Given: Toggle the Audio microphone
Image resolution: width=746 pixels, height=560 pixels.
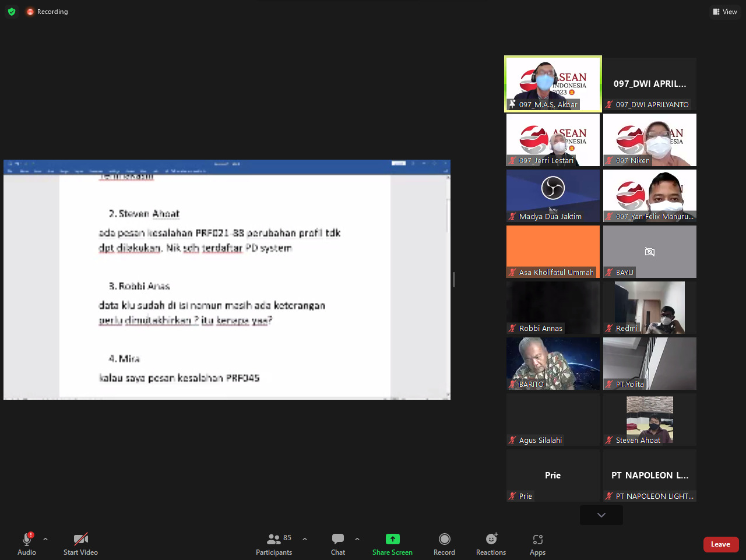Looking at the screenshot, I should pyautogui.click(x=27, y=544).
